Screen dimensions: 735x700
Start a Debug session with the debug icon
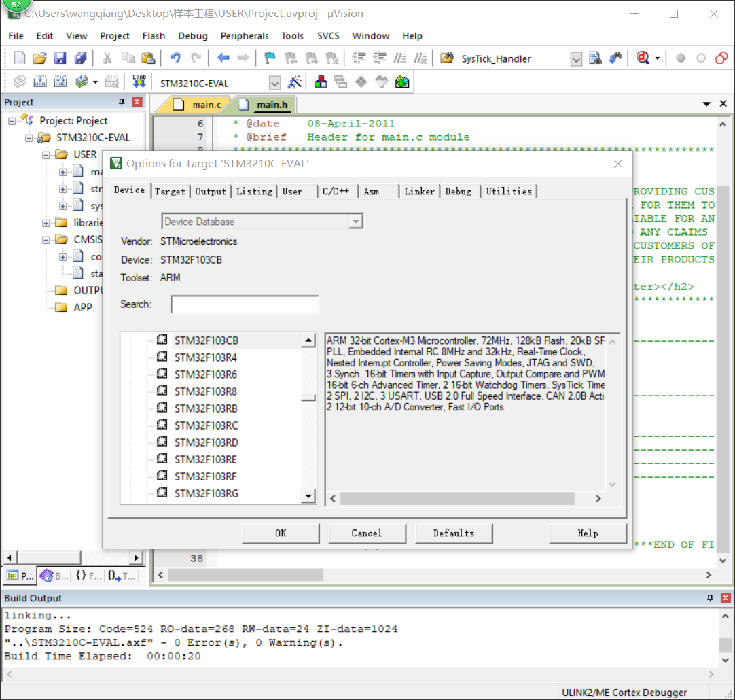(643, 58)
